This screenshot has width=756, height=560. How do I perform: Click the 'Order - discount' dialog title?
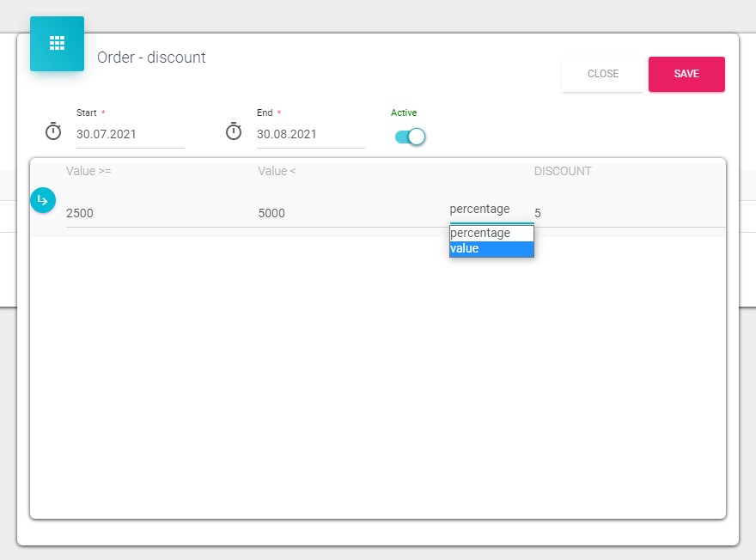(x=151, y=58)
